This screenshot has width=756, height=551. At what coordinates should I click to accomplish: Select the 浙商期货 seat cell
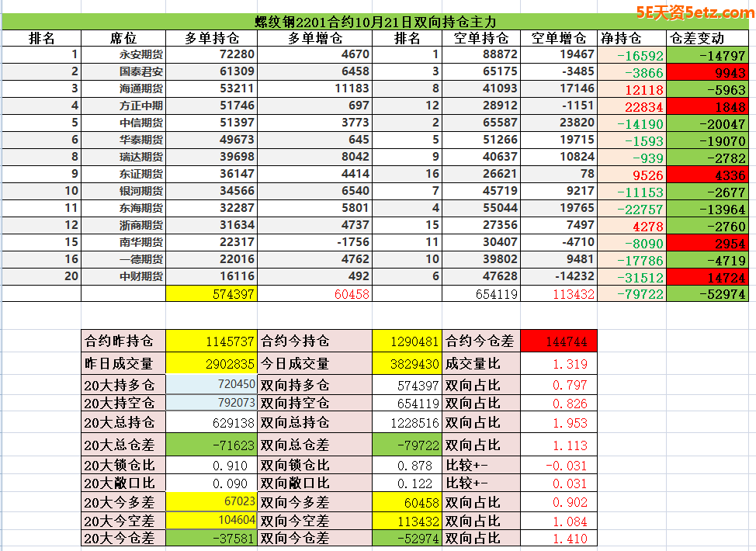123,225
